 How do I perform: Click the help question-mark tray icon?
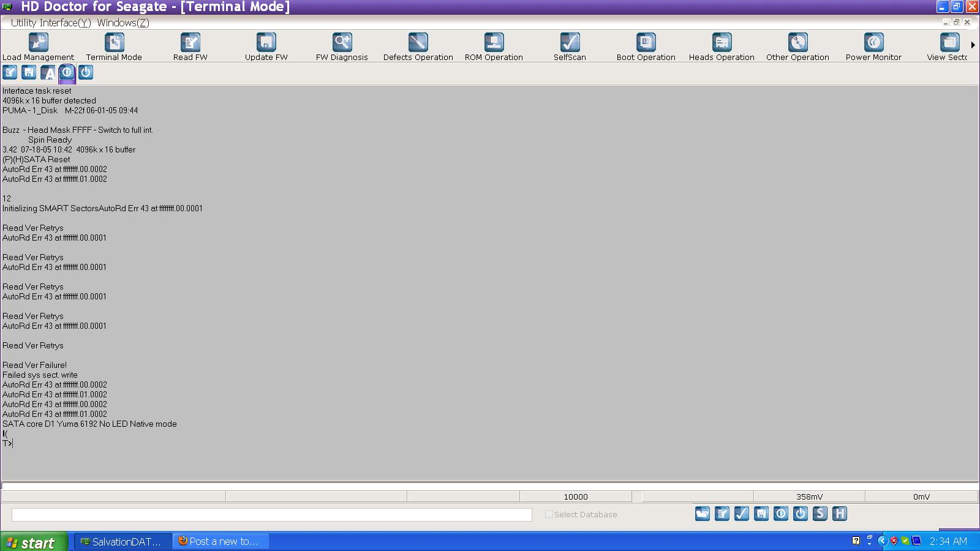(856, 541)
